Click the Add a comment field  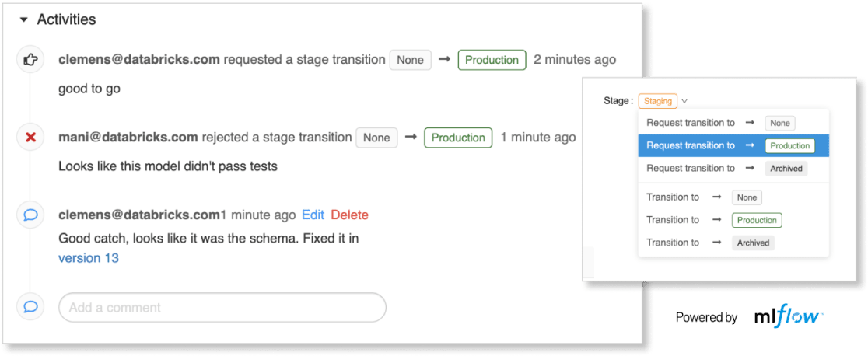coord(222,307)
